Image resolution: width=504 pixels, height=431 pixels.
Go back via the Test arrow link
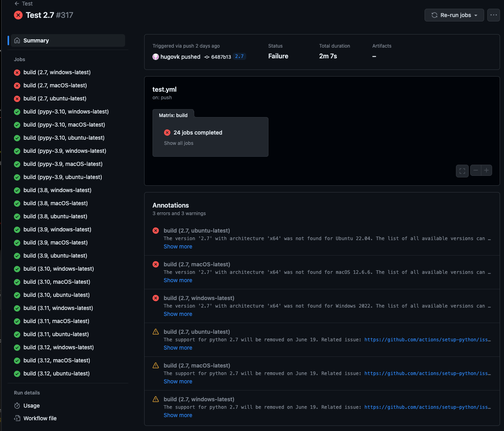point(23,4)
